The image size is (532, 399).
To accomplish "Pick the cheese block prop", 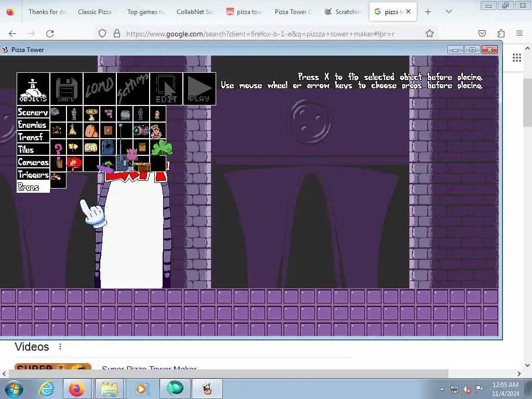I will coord(91,148).
